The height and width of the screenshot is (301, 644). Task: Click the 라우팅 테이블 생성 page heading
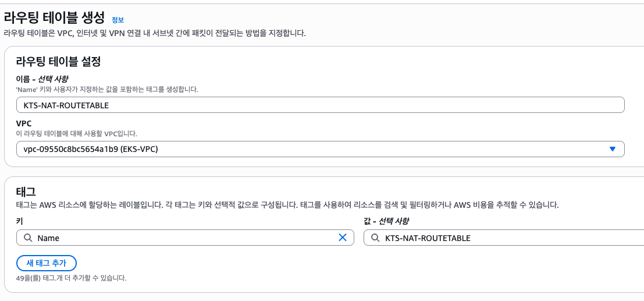[55, 19]
